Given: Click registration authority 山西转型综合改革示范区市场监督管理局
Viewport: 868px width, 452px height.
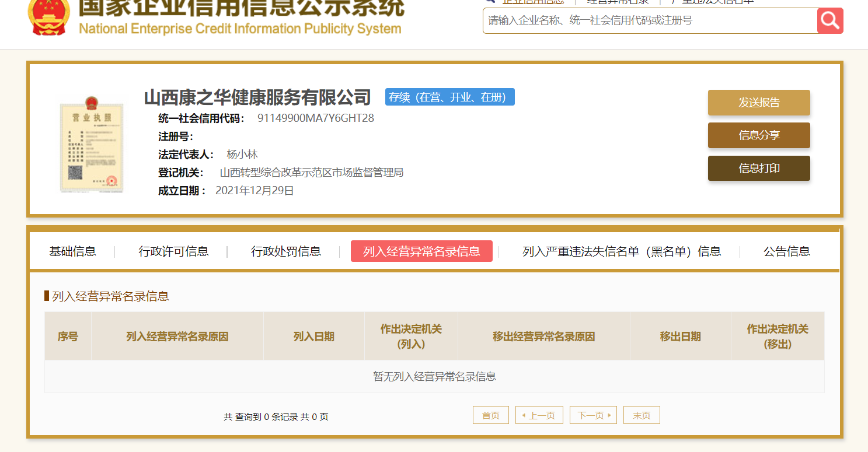Looking at the screenshot, I should tap(312, 173).
